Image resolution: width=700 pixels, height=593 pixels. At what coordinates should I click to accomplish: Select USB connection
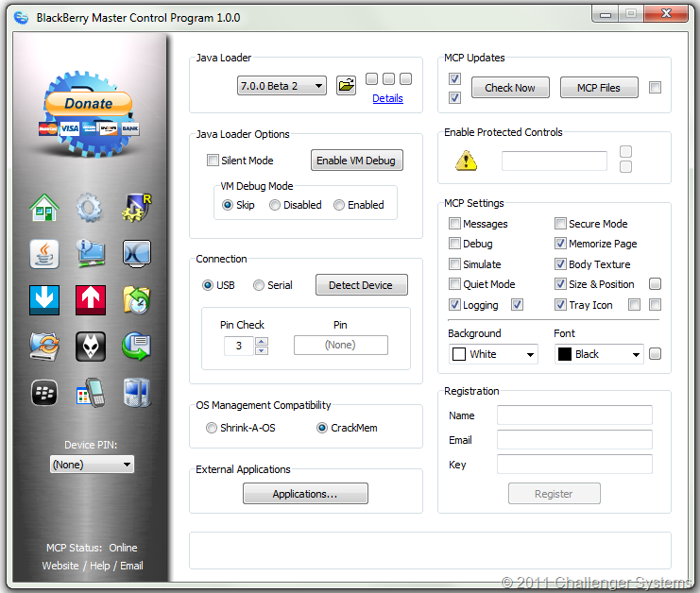tap(208, 285)
